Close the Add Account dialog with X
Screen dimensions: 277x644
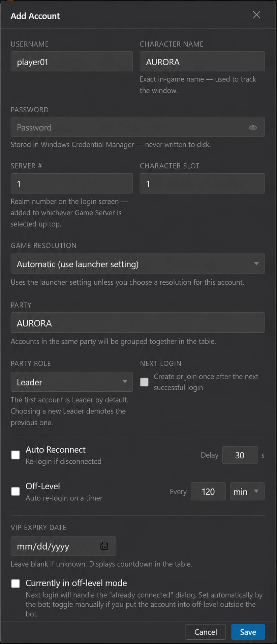tap(256, 15)
